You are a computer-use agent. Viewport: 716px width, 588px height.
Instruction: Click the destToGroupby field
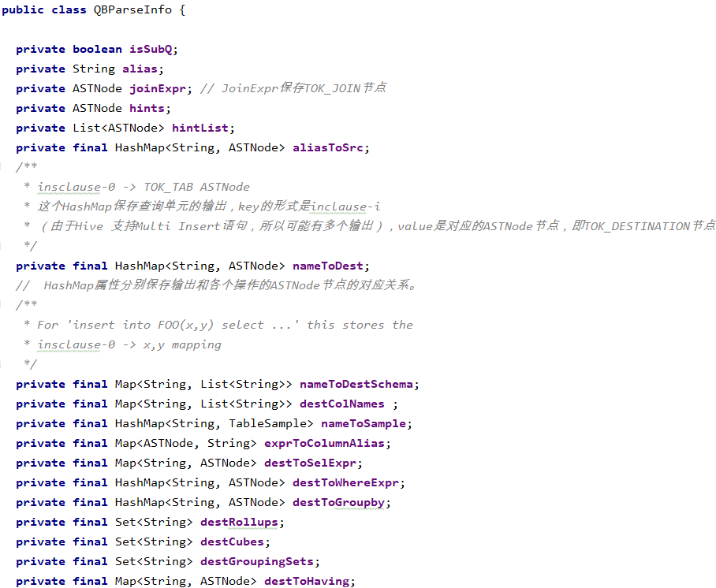(338, 503)
